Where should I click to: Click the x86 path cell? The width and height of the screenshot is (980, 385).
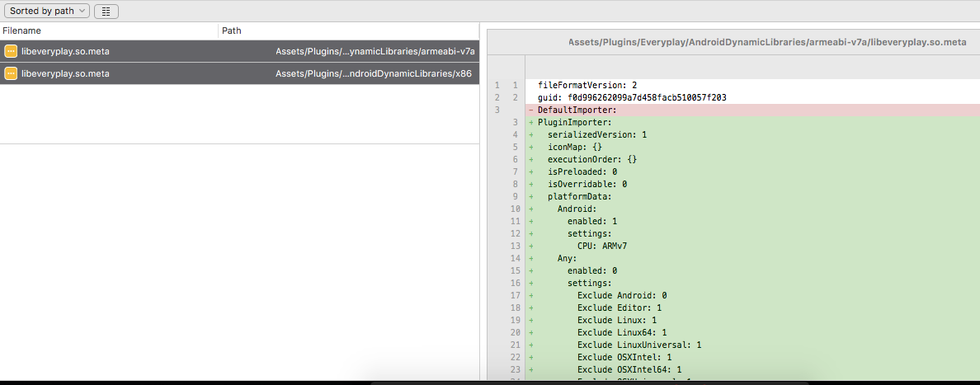click(374, 73)
